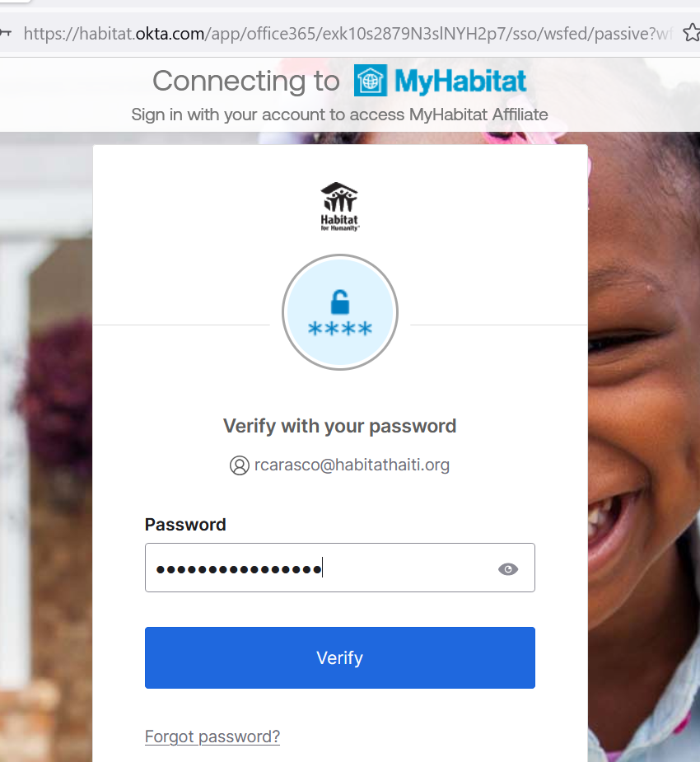Click the bookmark star in address bar
The height and width of the screenshot is (762, 700).
[690, 33]
